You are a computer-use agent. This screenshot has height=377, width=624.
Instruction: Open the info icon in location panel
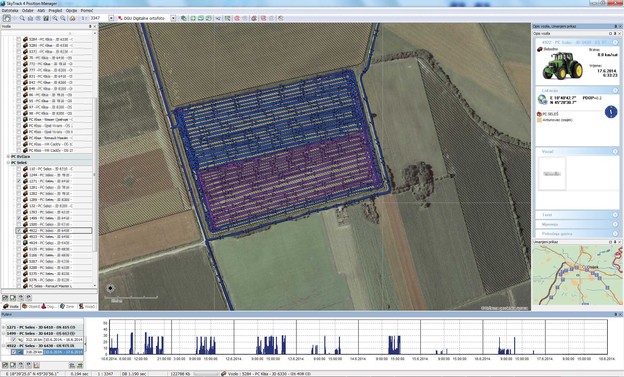[x=611, y=112]
